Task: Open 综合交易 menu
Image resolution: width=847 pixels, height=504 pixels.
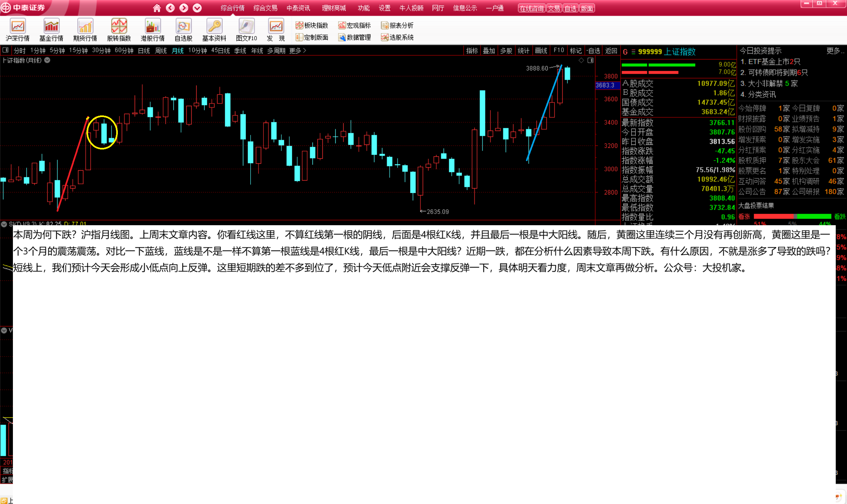Action: click(x=265, y=8)
